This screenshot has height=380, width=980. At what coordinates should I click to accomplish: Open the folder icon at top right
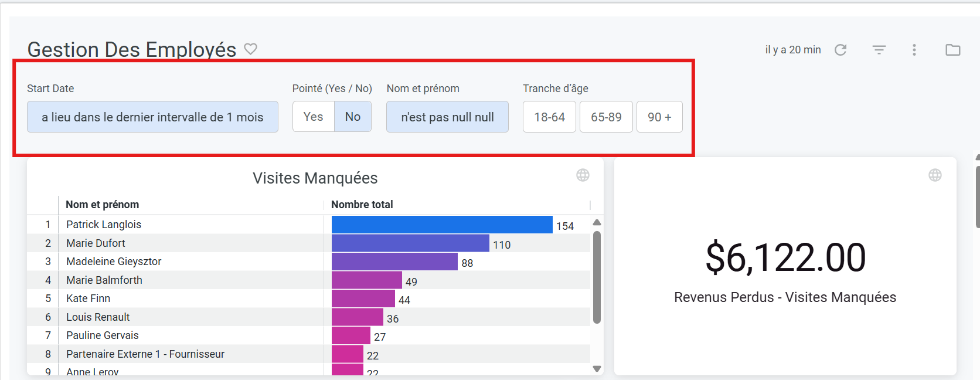(952, 50)
